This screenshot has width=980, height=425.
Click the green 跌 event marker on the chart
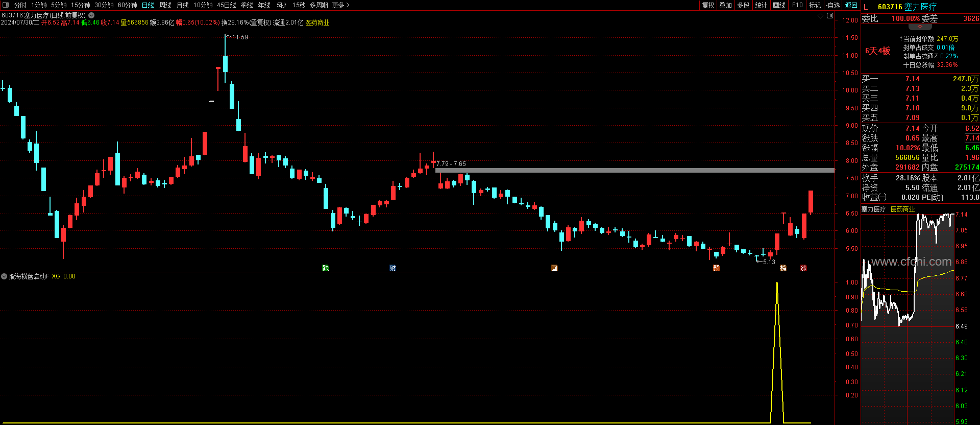[x=326, y=268]
